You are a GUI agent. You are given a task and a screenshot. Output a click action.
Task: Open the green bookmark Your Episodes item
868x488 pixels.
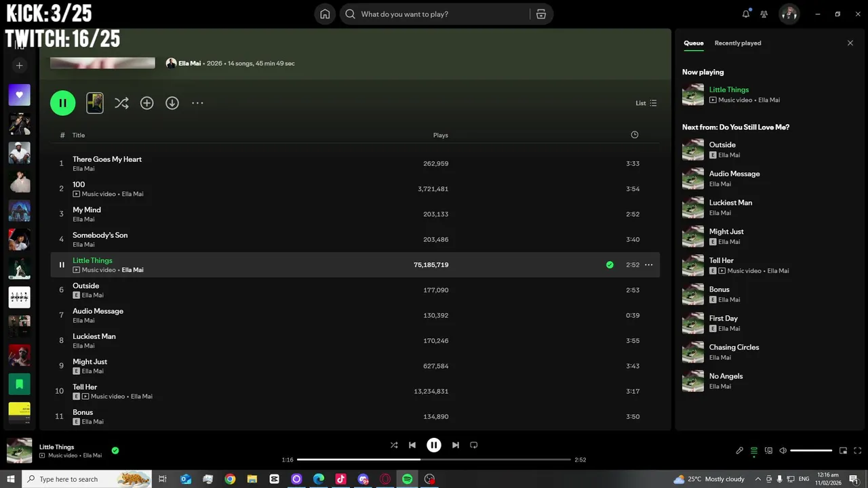(19, 384)
